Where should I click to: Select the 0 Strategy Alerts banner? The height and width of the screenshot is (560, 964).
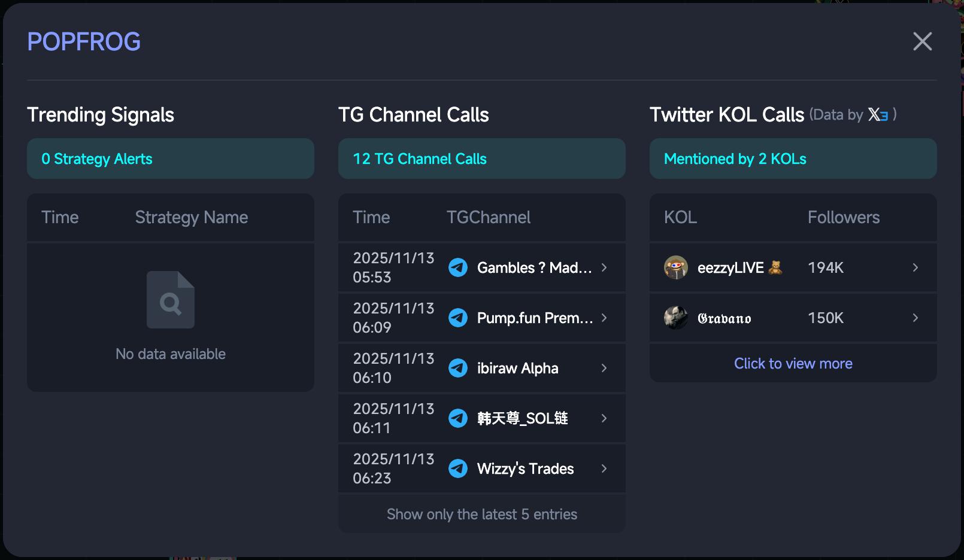[170, 159]
